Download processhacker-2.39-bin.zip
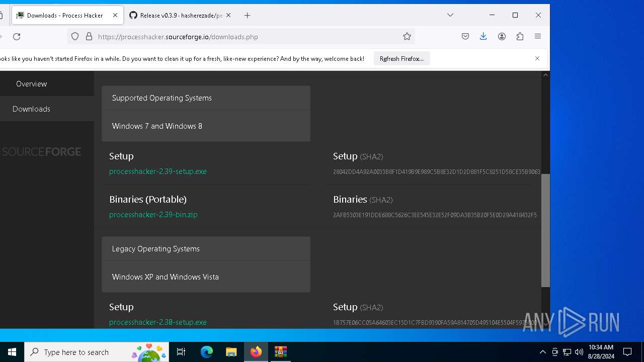644x362 pixels. (153, 215)
